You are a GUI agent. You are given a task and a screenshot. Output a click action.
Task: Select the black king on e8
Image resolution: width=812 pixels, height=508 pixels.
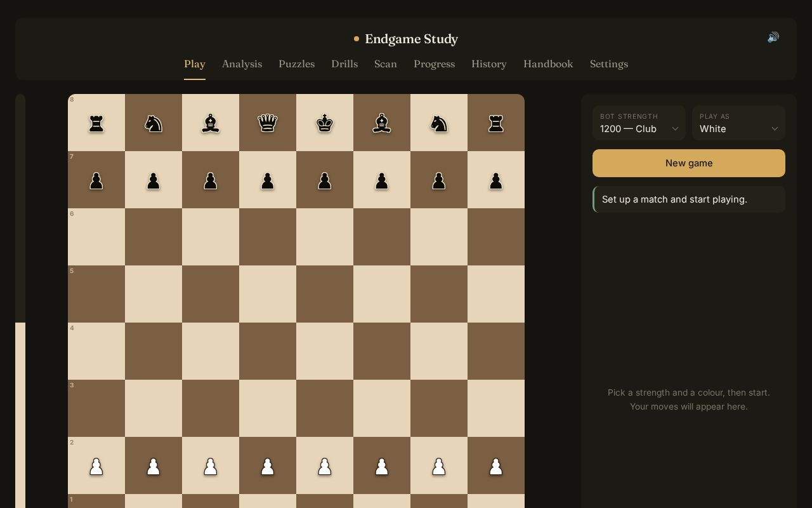(325, 123)
